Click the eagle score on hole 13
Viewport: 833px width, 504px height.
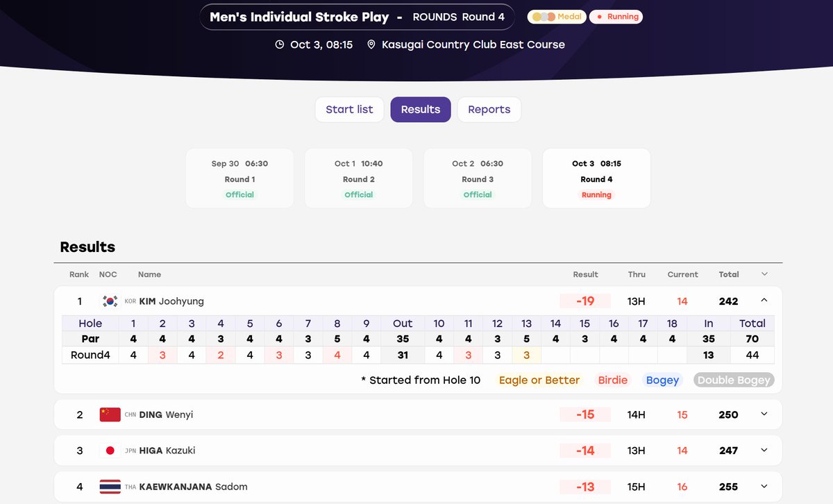(x=527, y=355)
